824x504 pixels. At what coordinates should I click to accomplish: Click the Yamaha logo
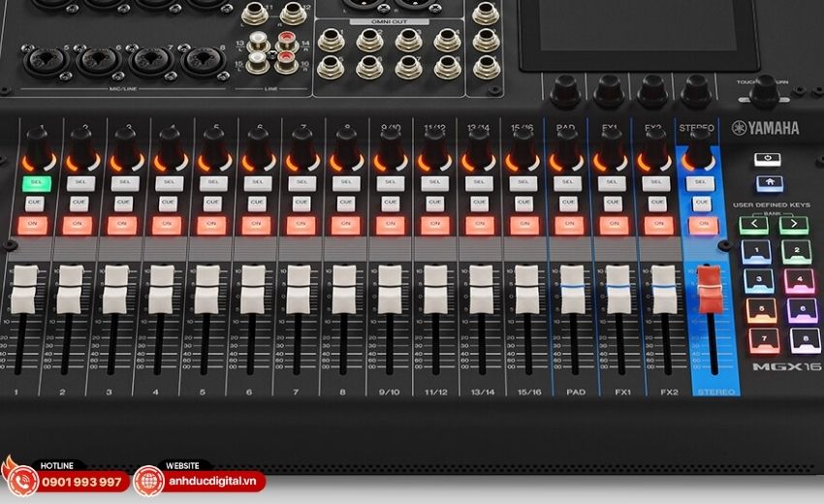pos(766,128)
